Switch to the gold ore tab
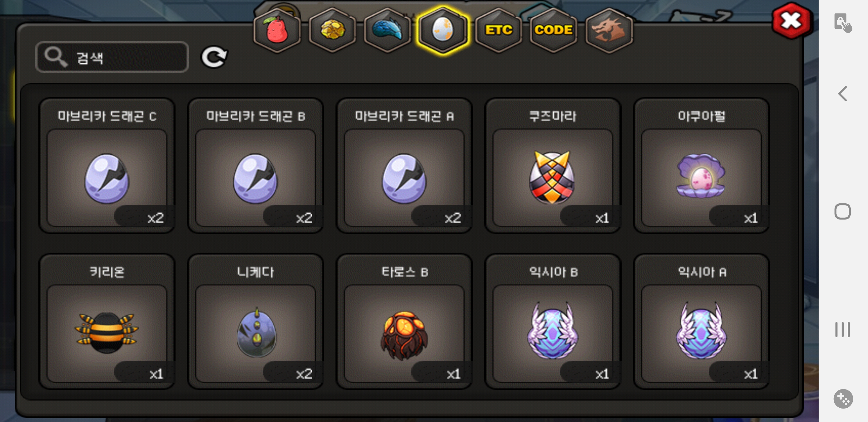 (x=332, y=30)
